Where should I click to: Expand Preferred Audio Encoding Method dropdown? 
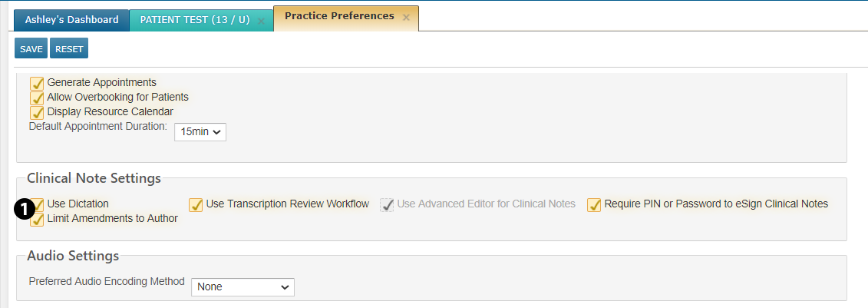[x=242, y=286]
